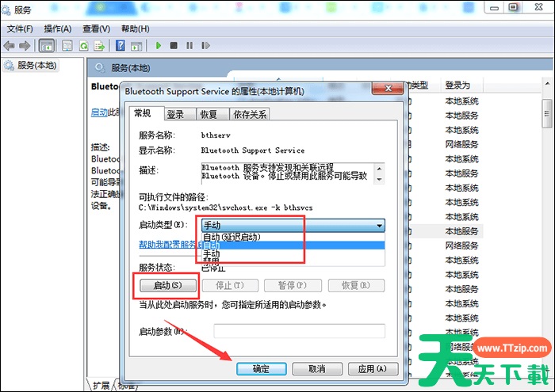Select 服务(本地) in the left tree
555x392 pixels.
tap(37, 65)
